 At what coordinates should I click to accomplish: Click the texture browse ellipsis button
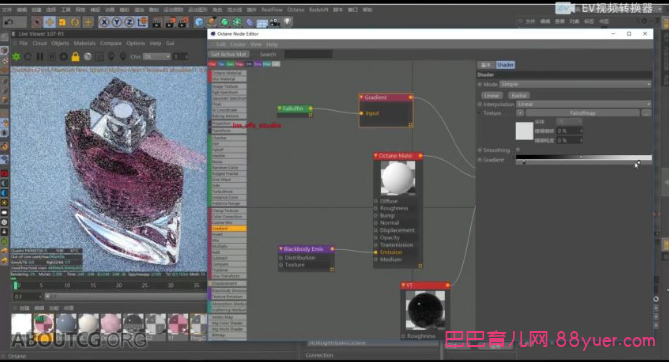[647, 113]
